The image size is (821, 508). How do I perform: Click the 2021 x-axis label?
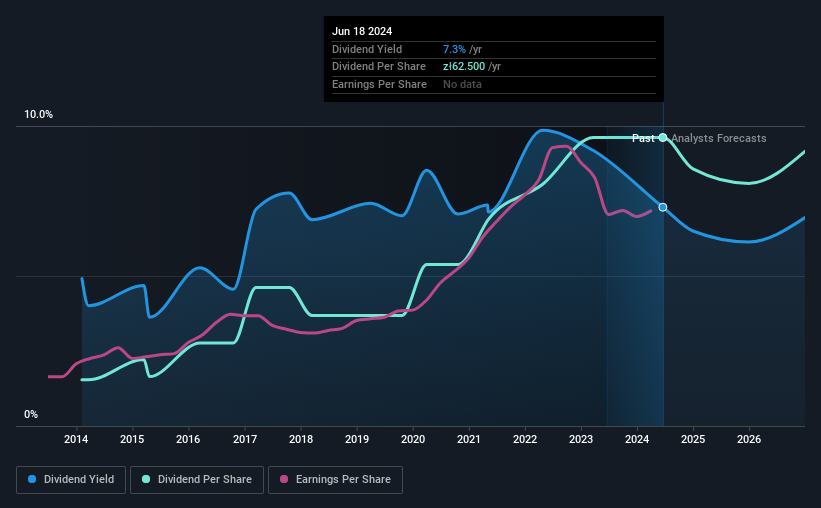click(x=469, y=439)
